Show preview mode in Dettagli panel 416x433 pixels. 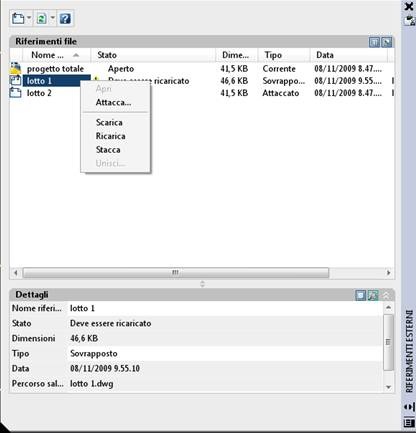click(373, 295)
